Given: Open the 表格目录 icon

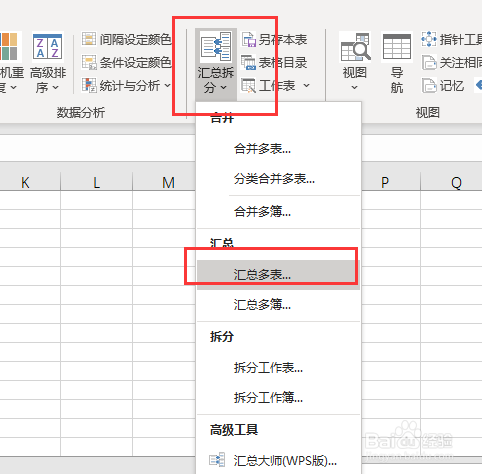Looking at the screenshot, I should [248, 62].
